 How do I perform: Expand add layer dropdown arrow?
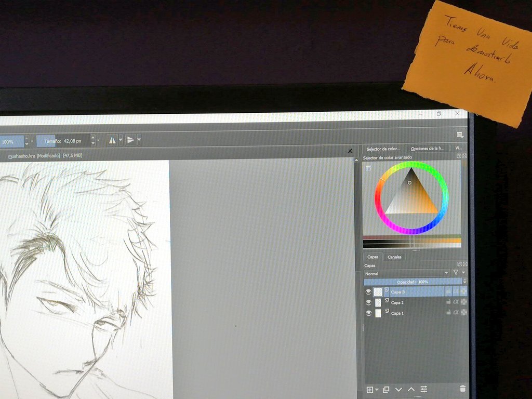(377, 390)
